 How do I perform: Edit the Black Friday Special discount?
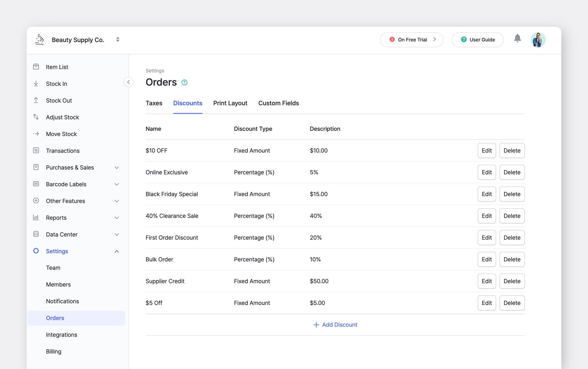[486, 194]
